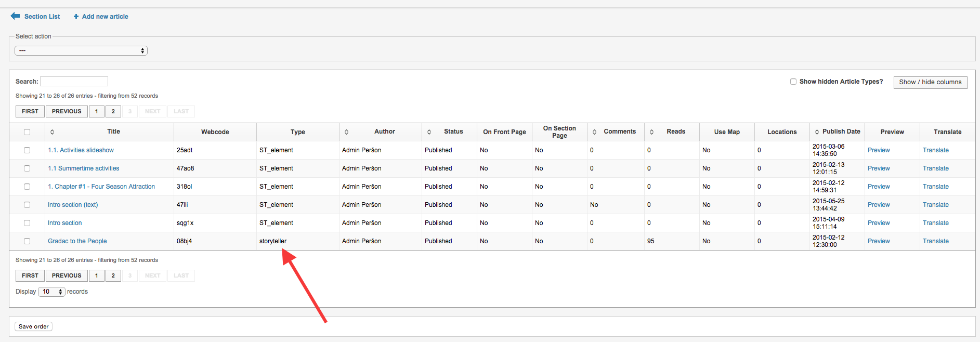The height and width of the screenshot is (342, 980).
Task: Open the 1.1. Activities slideshow article
Action: click(81, 150)
